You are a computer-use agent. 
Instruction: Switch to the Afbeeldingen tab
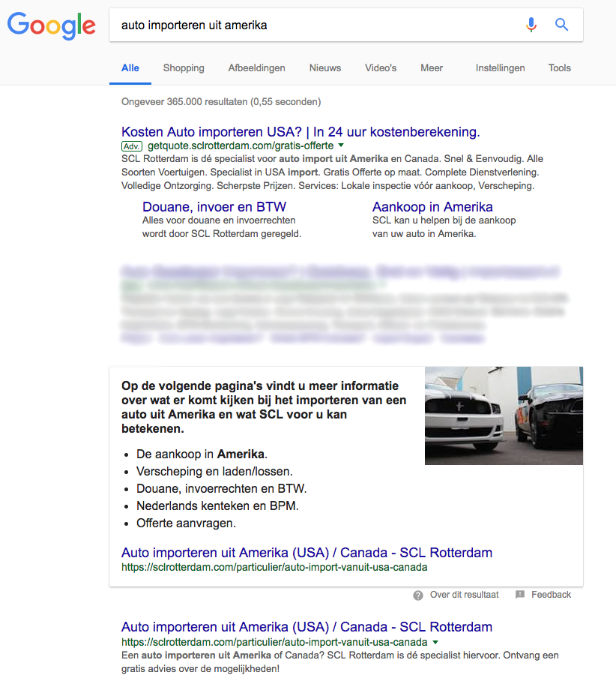point(256,67)
